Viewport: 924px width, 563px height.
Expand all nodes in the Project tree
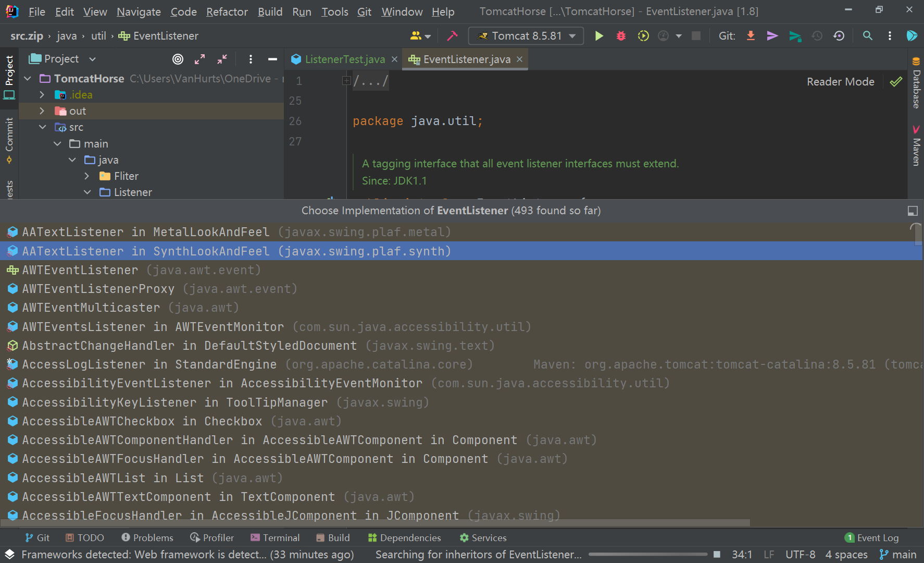coord(199,59)
